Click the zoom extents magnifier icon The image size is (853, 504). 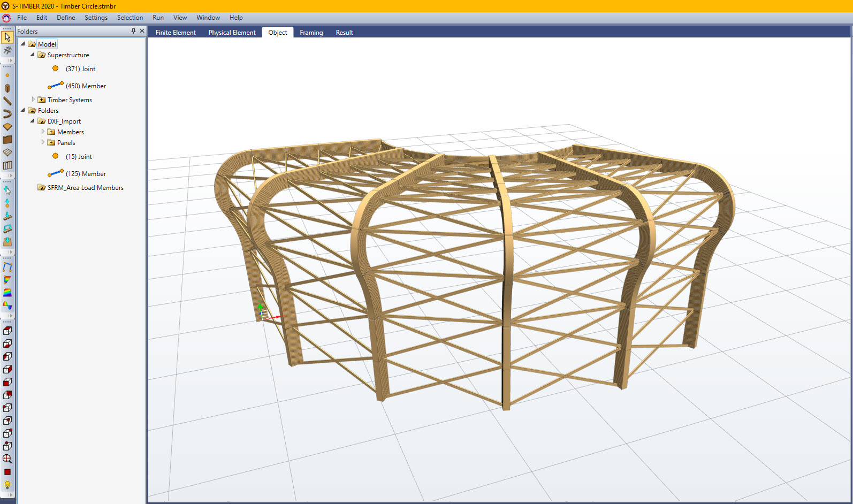[x=7, y=459]
